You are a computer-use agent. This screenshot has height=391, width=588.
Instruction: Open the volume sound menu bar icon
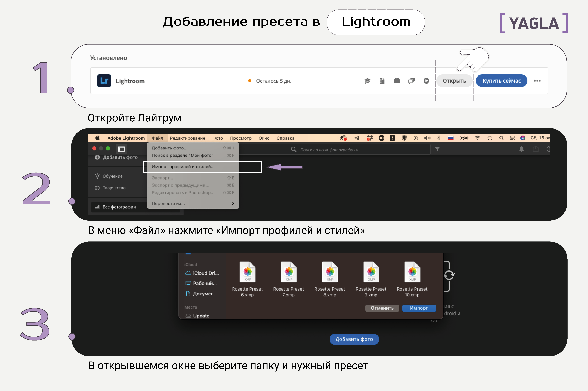427,138
